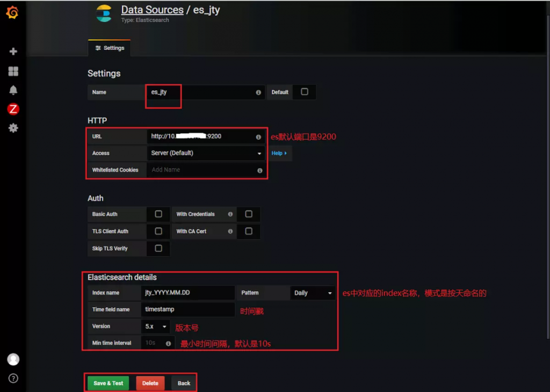Click the Time field name input
The width and height of the screenshot is (550, 392).
click(188, 309)
